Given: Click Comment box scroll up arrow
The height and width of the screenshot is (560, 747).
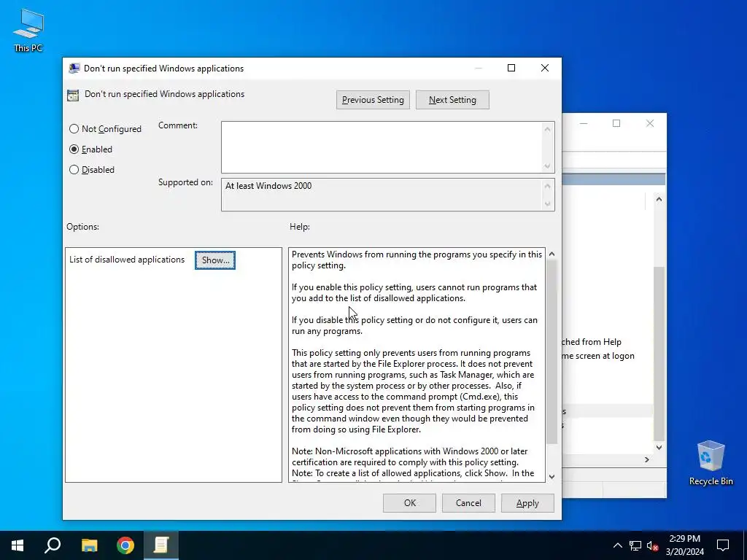Looking at the screenshot, I should [x=547, y=130].
